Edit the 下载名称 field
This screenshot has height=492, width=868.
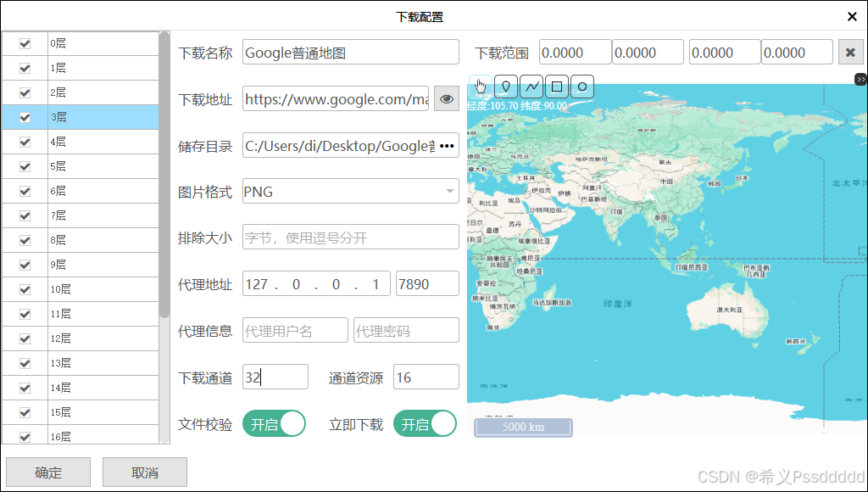pos(350,52)
